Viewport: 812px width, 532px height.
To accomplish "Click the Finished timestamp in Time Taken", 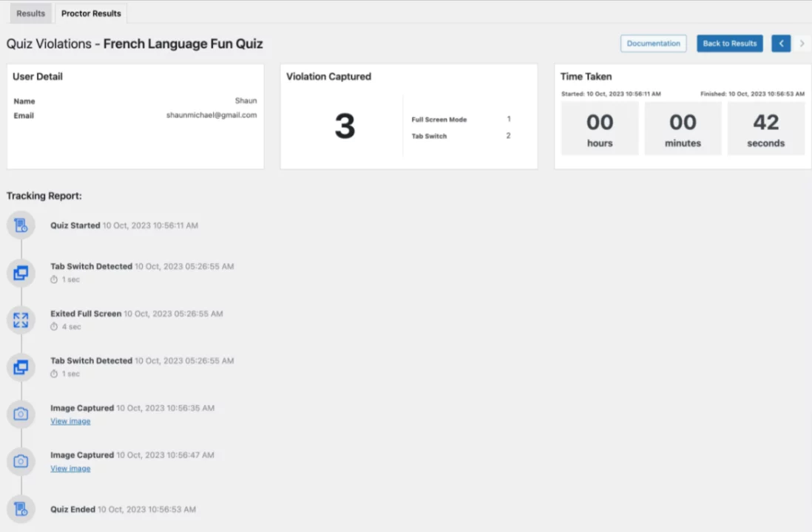I will [x=752, y=94].
